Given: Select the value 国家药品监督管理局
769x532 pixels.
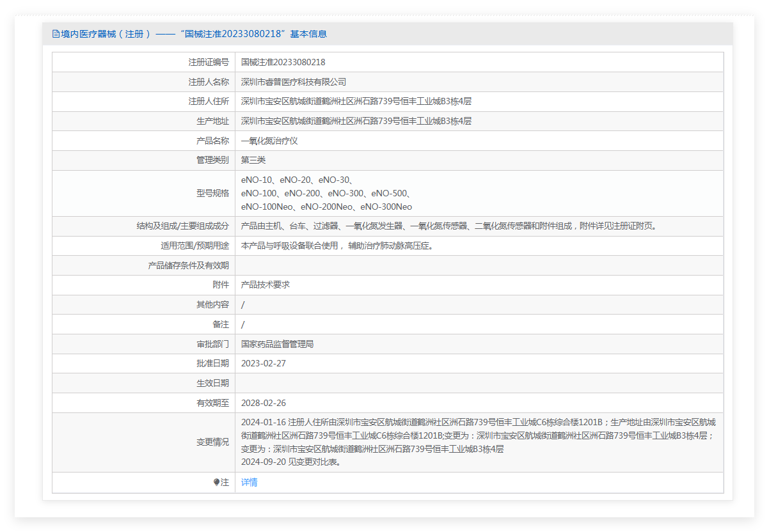Looking at the screenshot, I should click(277, 344).
